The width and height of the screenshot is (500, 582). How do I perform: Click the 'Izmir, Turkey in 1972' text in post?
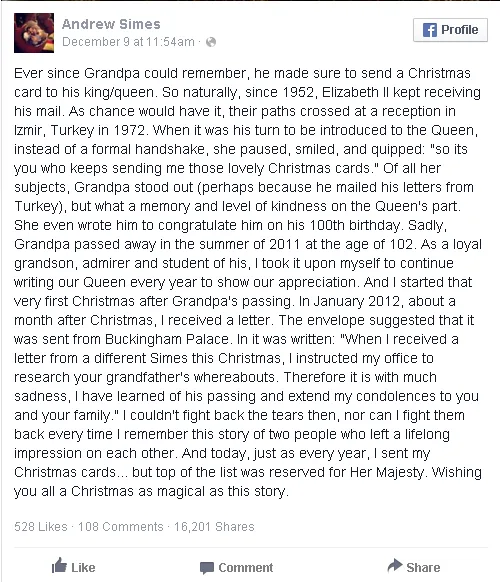[80, 130]
